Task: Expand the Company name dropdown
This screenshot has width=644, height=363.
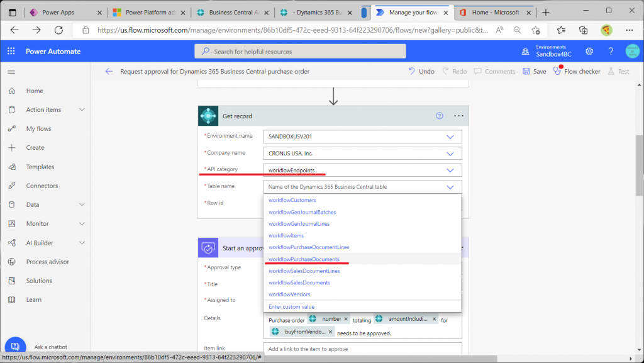Action: coord(450,154)
